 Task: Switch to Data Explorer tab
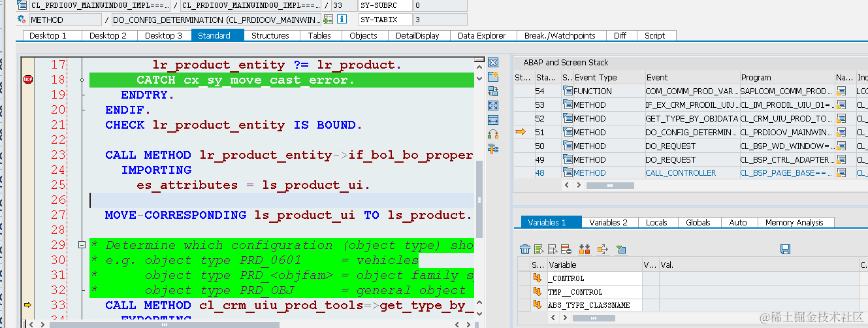point(482,35)
